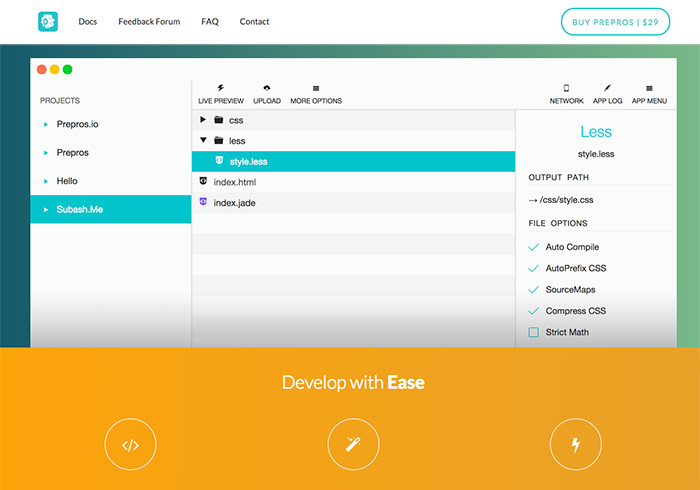Open the Network device icon
This screenshot has width=700, height=490.
[566, 89]
